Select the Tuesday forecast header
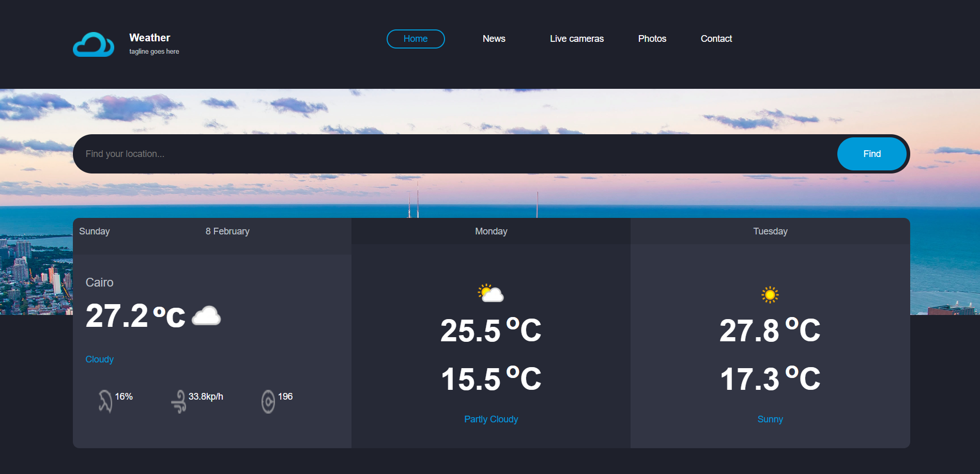 click(770, 231)
